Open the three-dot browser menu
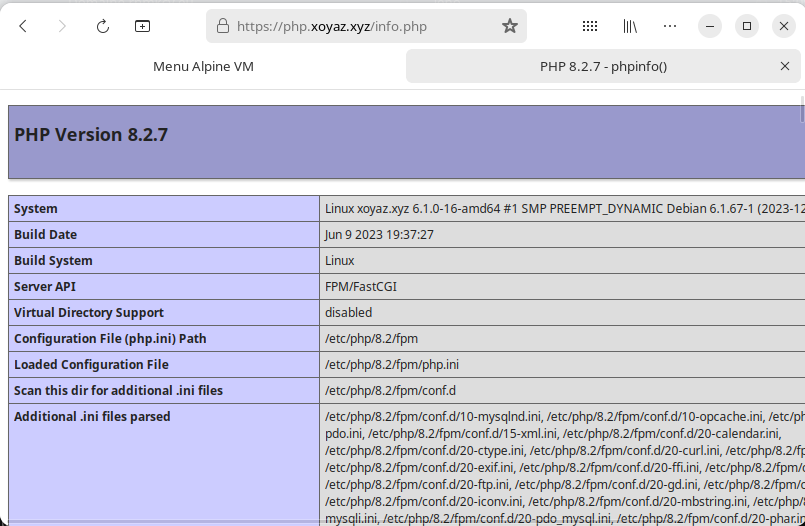This screenshot has height=526, width=805. [670, 26]
